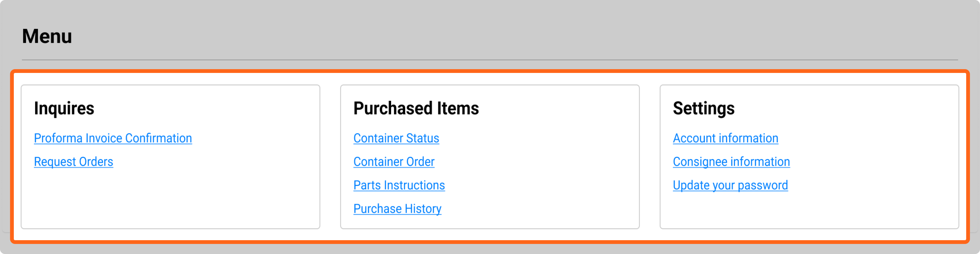Click the orange highlight border
This screenshot has width=980, height=254.
490,71
